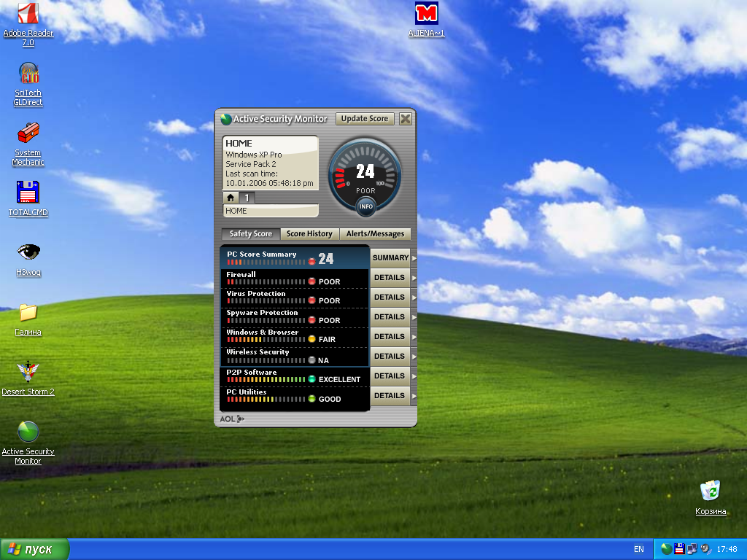
Task: Click the score gauge dial showing 24
Action: (x=365, y=175)
